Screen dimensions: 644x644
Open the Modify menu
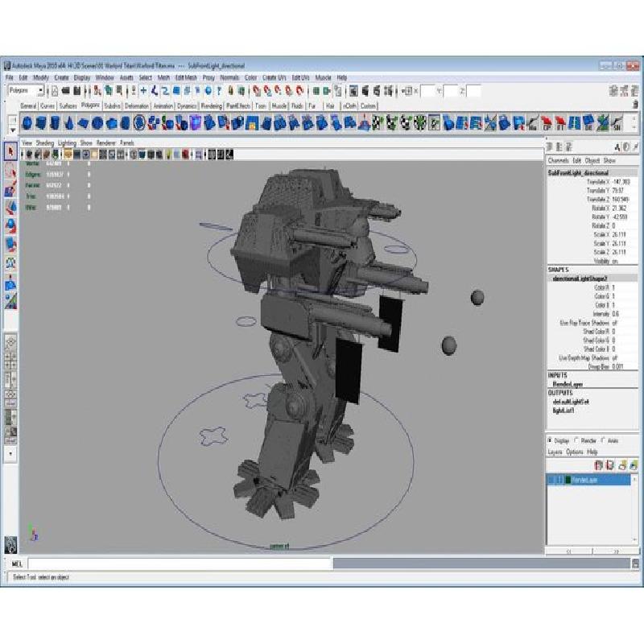[x=41, y=77]
